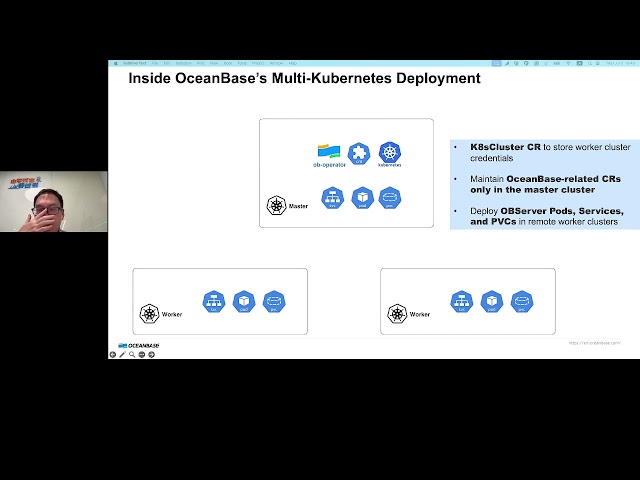Click 'in remote worker clusters' text
The height and width of the screenshot is (480, 640).
(568, 222)
